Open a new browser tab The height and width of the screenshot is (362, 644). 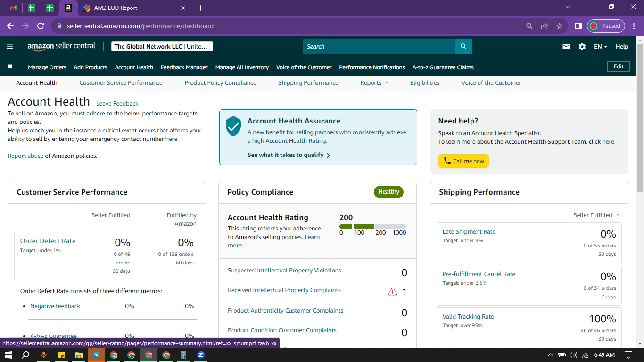pyautogui.click(x=201, y=8)
